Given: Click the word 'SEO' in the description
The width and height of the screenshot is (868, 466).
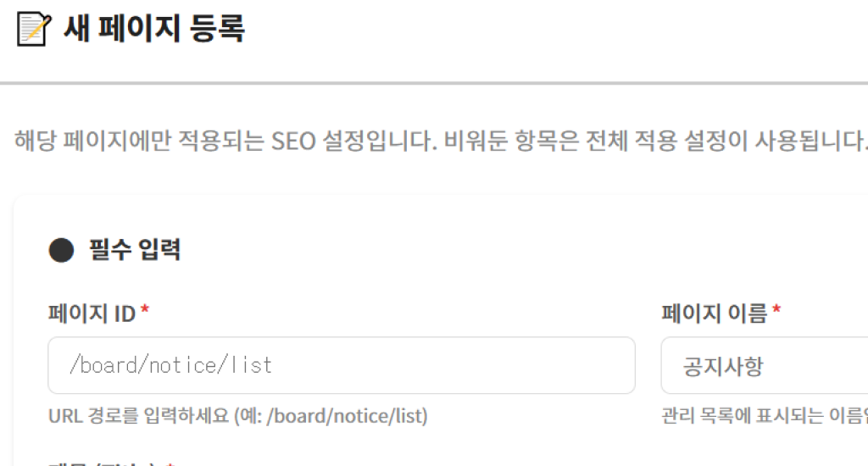Looking at the screenshot, I should (293, 140).
